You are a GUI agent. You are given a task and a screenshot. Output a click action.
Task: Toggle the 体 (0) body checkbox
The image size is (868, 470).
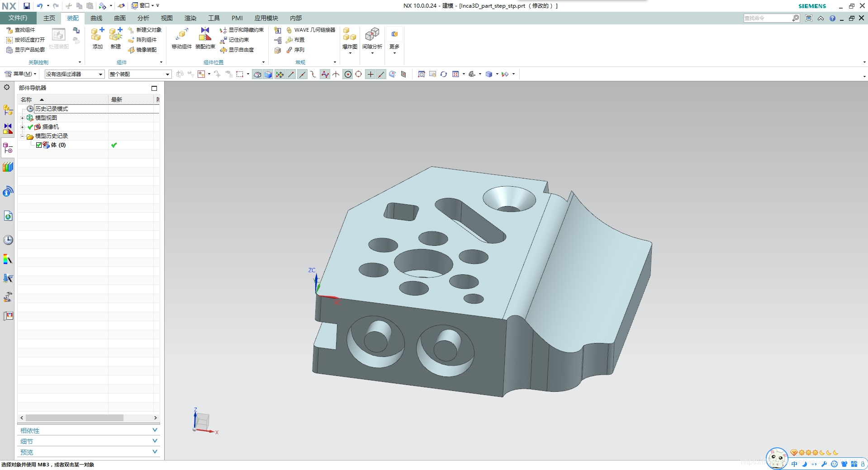coord(39,145)
